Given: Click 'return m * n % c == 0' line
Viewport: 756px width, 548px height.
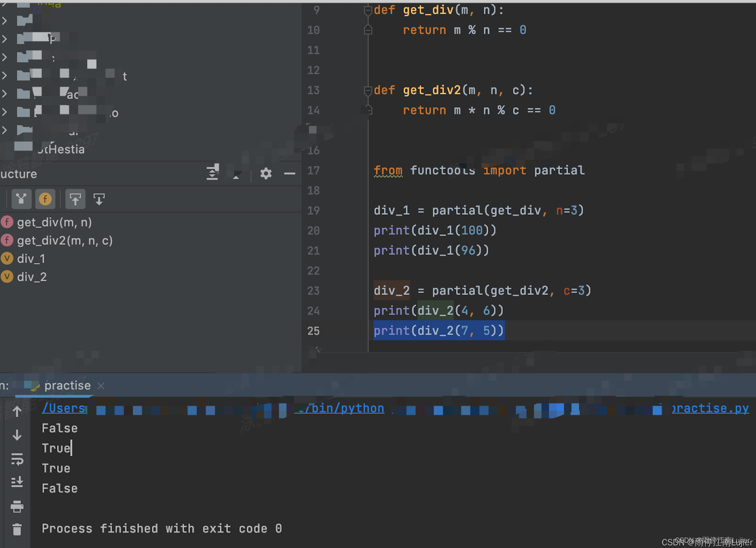Looking at the screenshot, I should [x=479, y=110].
